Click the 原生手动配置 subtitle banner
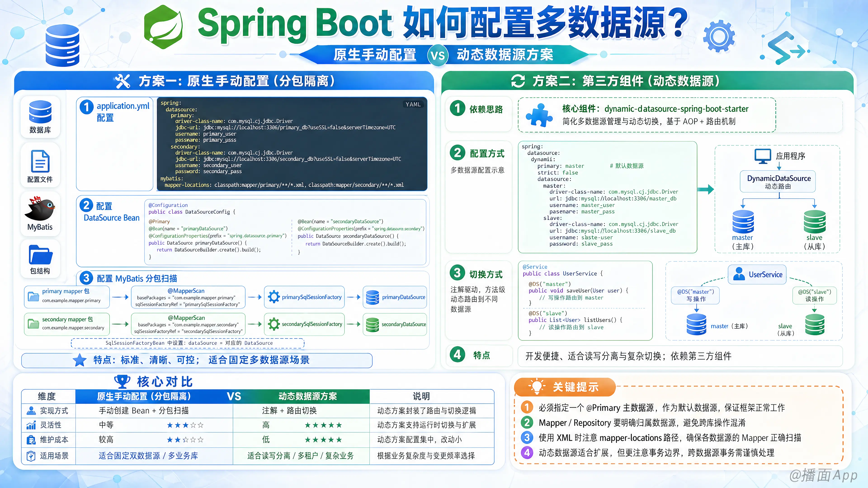Screen dimensions: 868x488 [375, 55]
